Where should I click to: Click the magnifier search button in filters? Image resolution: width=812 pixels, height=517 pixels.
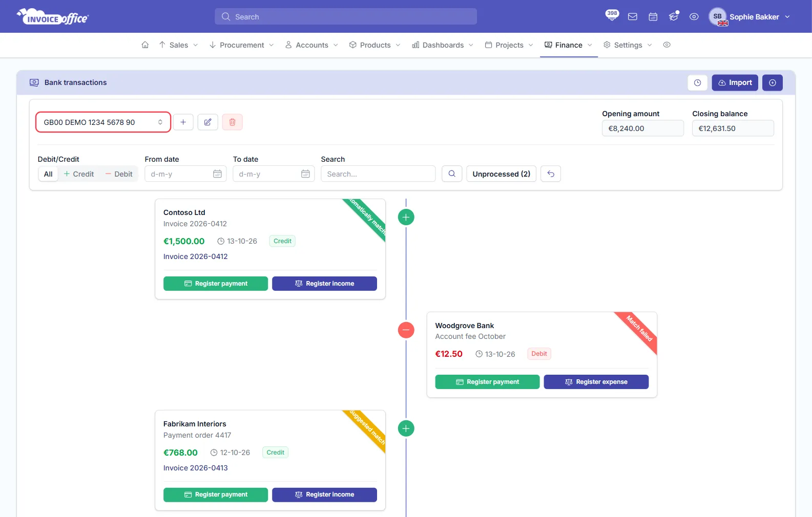(x=452, y=174)
